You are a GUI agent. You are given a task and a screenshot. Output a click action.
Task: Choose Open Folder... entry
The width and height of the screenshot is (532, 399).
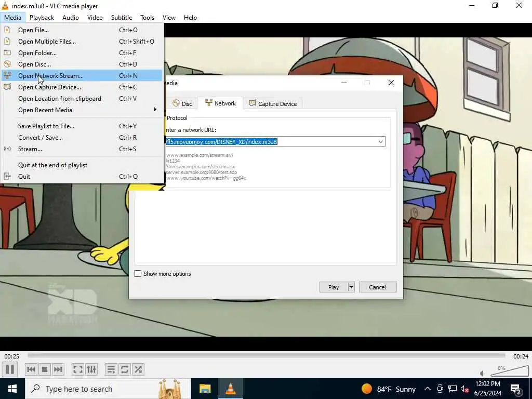point(82,53)
